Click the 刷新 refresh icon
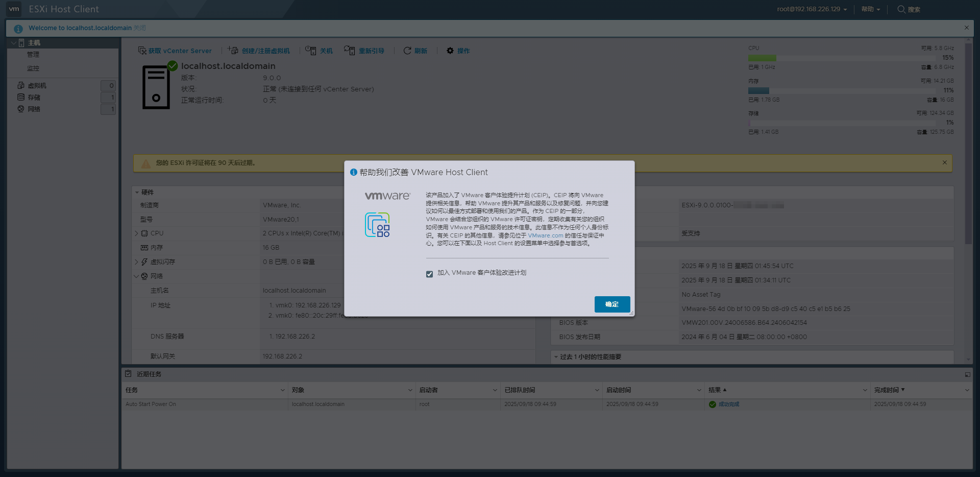Screen dimensions: 980x477 [x=407, y=50]
